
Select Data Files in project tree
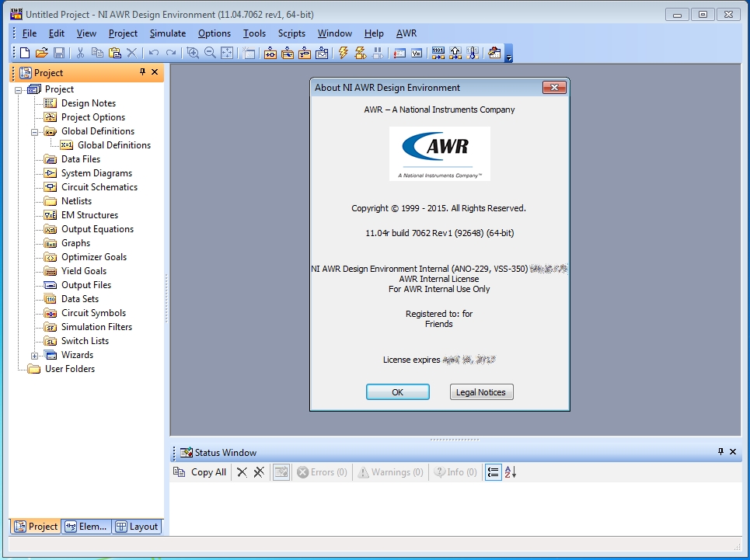point(81,159)
